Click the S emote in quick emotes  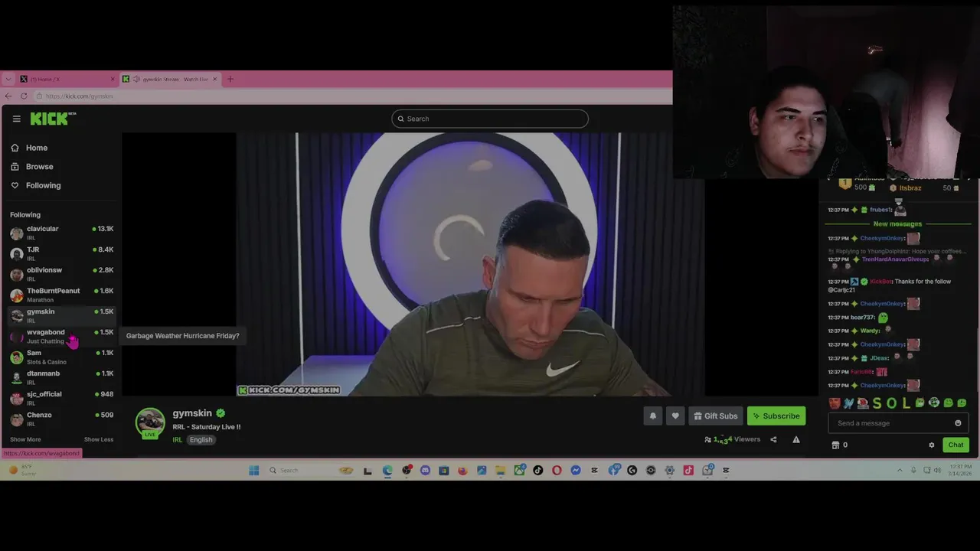tap(877, 403)
